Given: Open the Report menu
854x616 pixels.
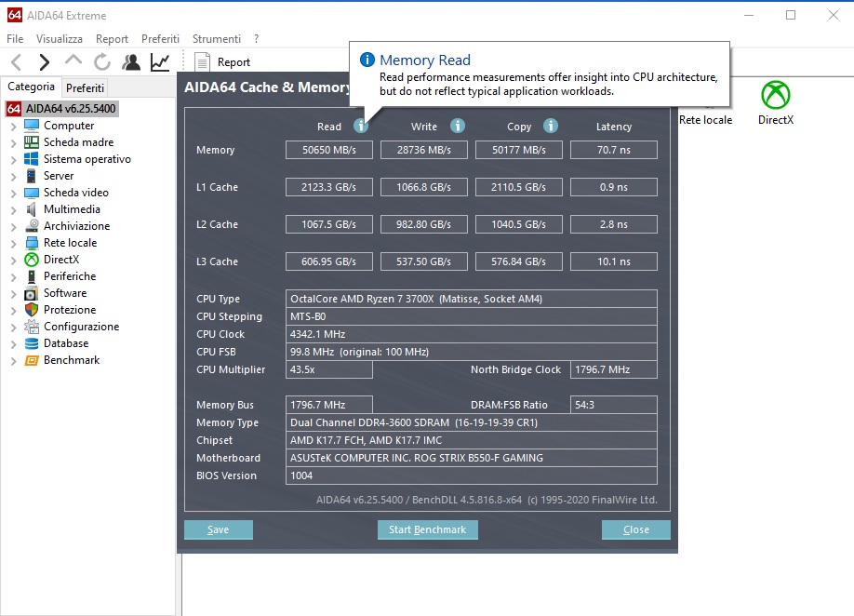Looking at the screenshot, I should pyautogui.click(x=112, y=39).
